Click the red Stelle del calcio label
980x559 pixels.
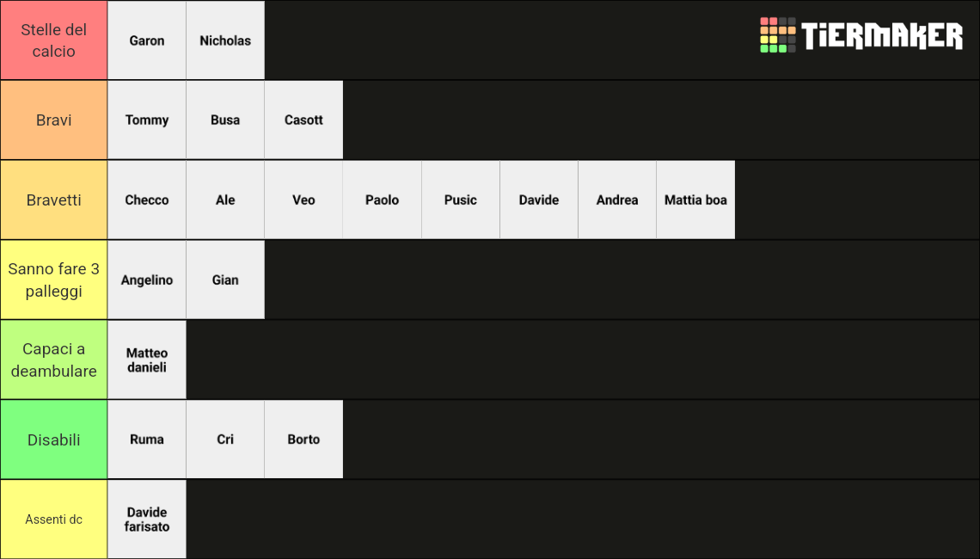(54, 40)
